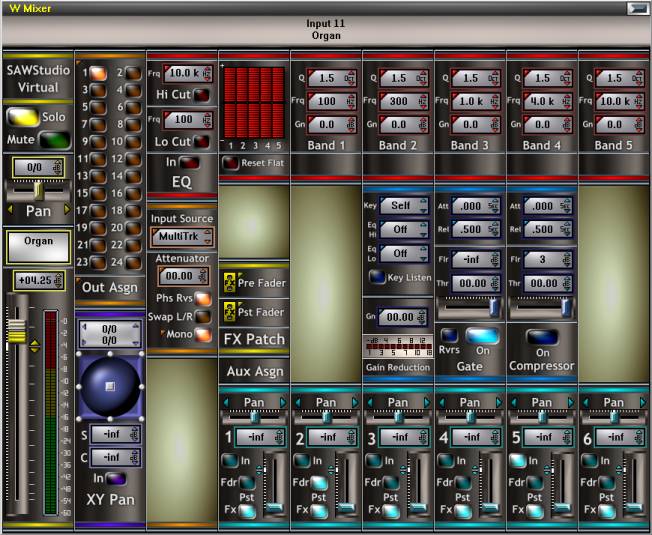The image size is (652, 535).
Task: Click the Aux Asgn section label
Action: (254, 371)
